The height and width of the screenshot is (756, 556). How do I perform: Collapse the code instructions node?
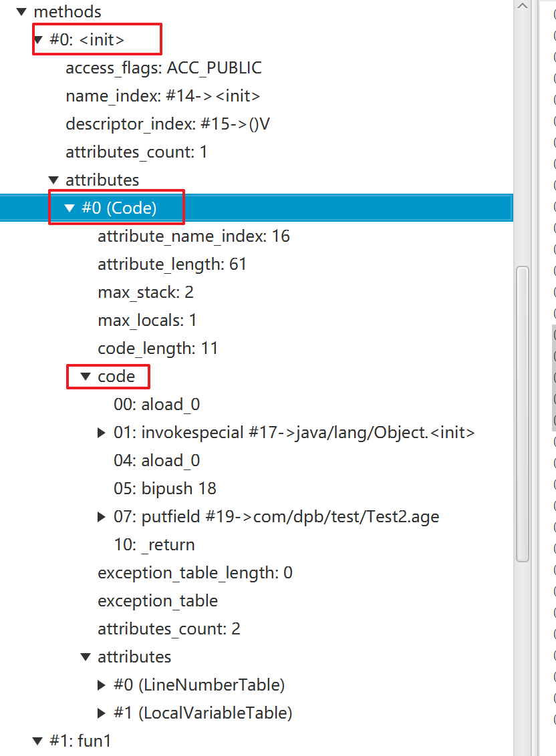click(x=86, y=377)
